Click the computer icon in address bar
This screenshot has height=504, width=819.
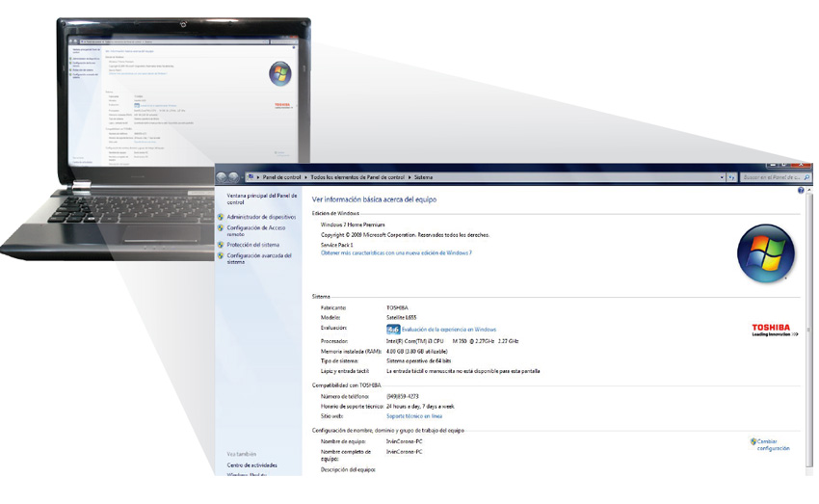(x=251, y=177)
